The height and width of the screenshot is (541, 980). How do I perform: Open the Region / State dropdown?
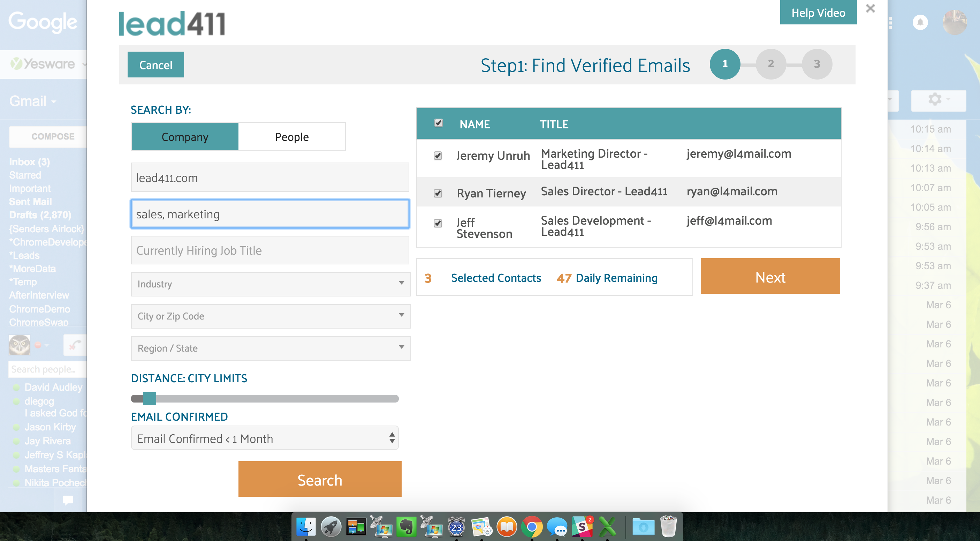(x=271, y=348)
